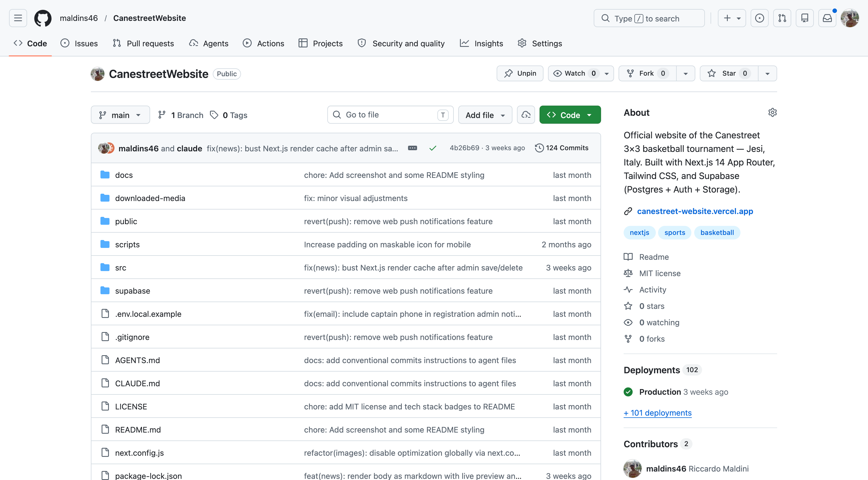Open next.config.js file
Image resolution: width=868 pixels, height=480 pixels.
pos(139,453)
